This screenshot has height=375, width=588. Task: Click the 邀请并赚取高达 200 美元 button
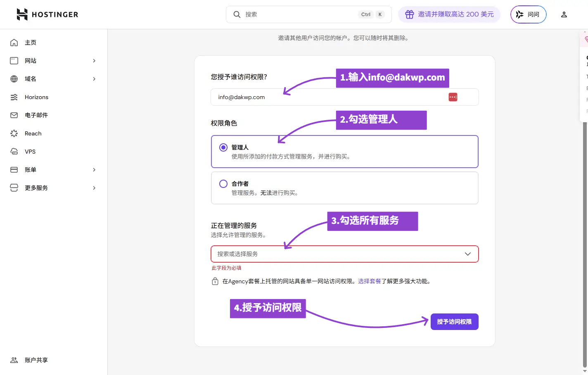pyautogui.click(x=449, y=14)
